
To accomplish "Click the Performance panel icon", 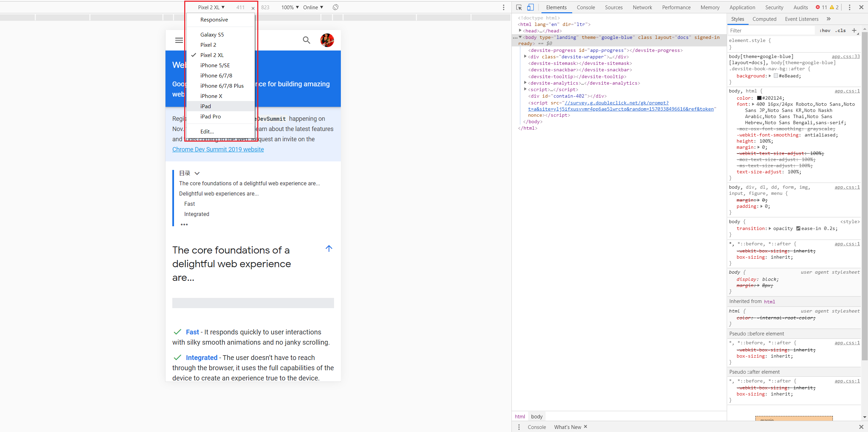I will (677, 6).
